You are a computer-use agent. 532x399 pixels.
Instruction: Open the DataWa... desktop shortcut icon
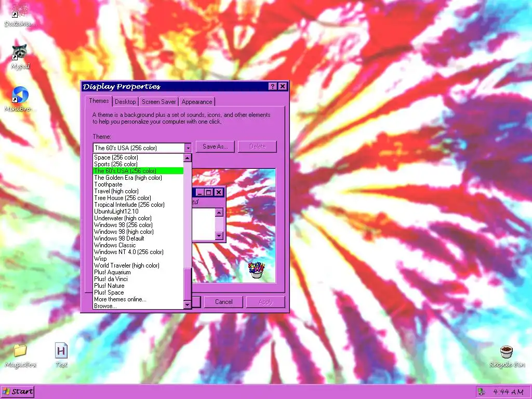pos(20,11)
